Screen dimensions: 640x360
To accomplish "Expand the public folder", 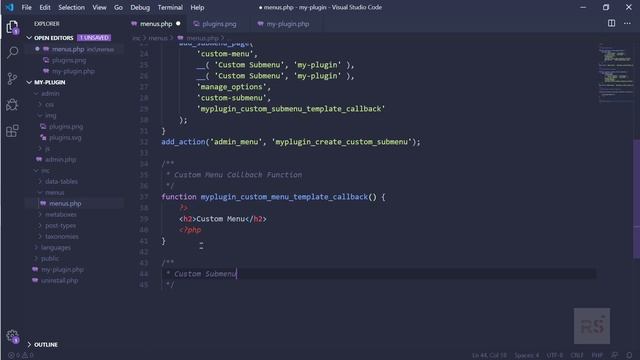I will point(50,258).
